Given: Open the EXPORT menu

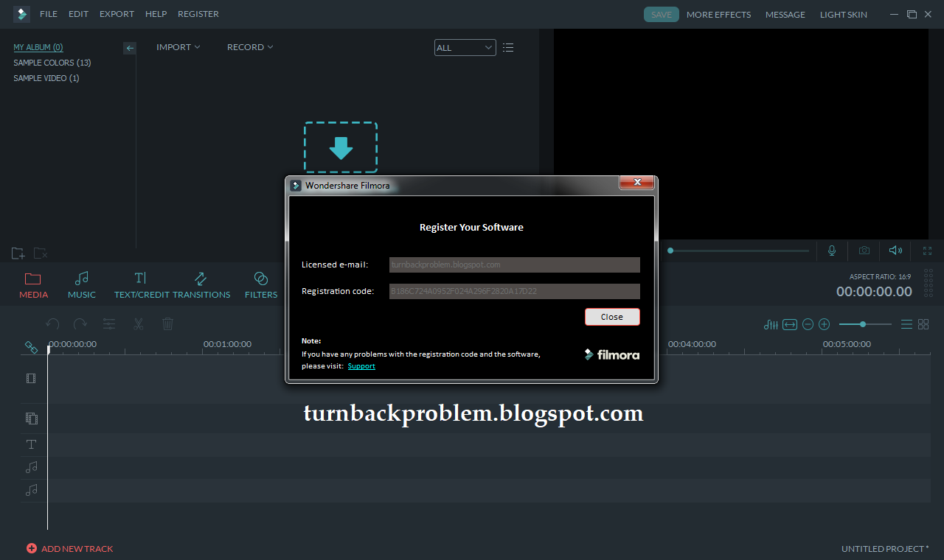Looking at the screenshot, I should click(x=117, y=13).
